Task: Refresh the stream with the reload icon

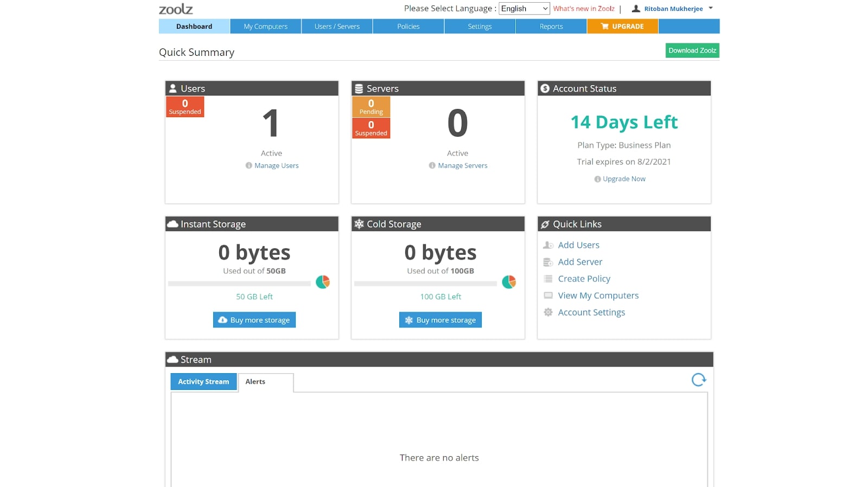Action: [699, 380]
